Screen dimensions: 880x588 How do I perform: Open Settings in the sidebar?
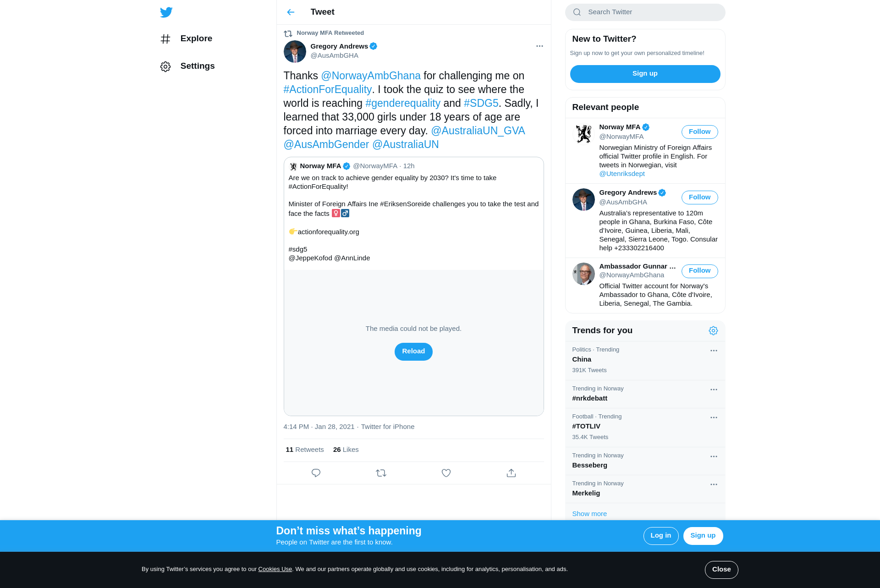coord(187,66)
